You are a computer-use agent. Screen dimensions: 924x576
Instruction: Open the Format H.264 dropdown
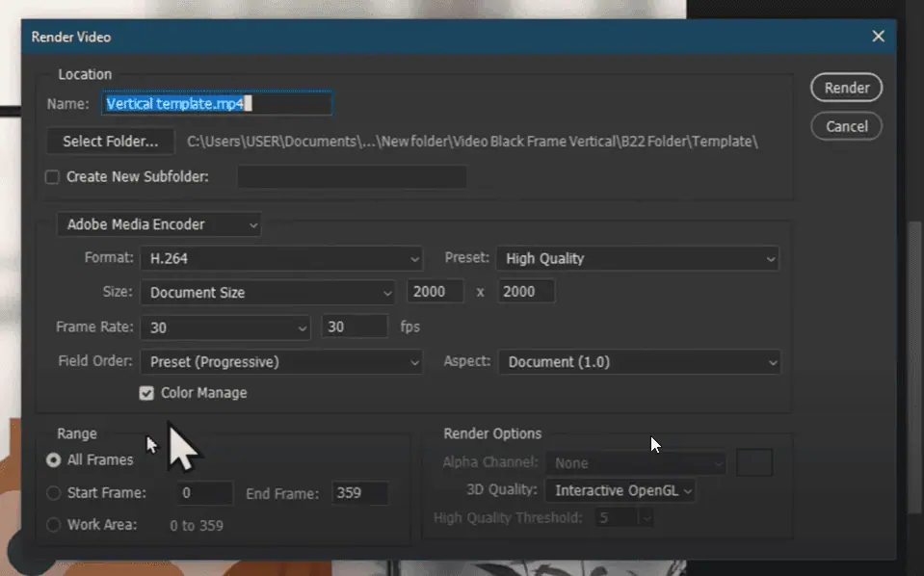pos(280,258)
